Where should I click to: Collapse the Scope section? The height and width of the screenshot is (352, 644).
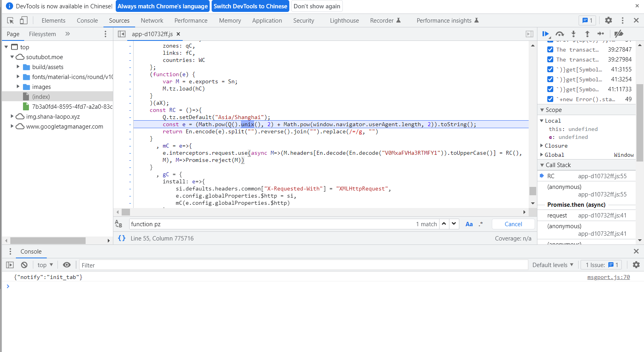coord(542,110)
